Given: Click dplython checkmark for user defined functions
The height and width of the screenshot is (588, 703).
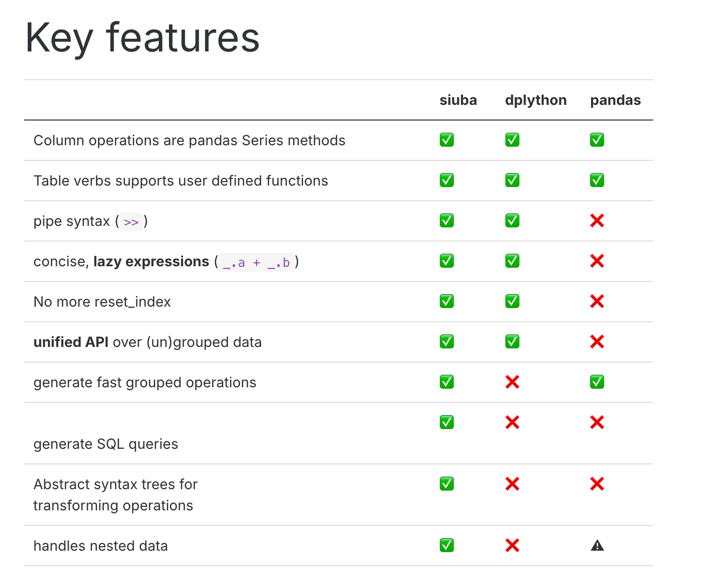Looking at the screenshot, I should (512, 181).
